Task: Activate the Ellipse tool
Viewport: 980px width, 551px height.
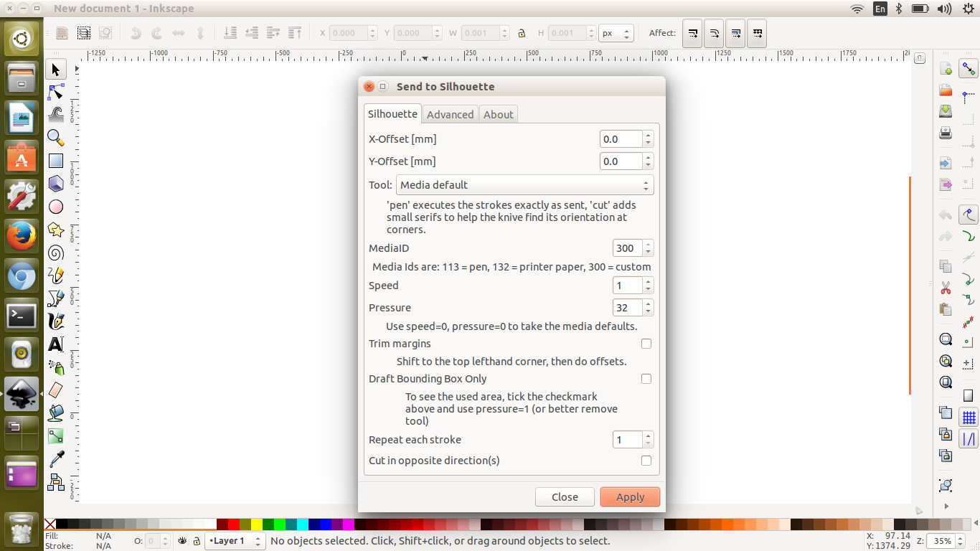Action: (x=55, y=207)
